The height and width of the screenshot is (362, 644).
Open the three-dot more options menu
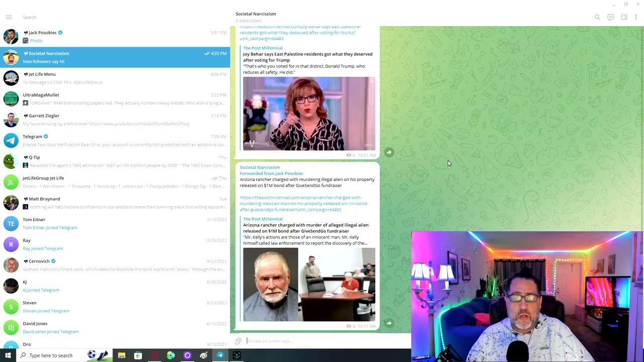(636, 17)
